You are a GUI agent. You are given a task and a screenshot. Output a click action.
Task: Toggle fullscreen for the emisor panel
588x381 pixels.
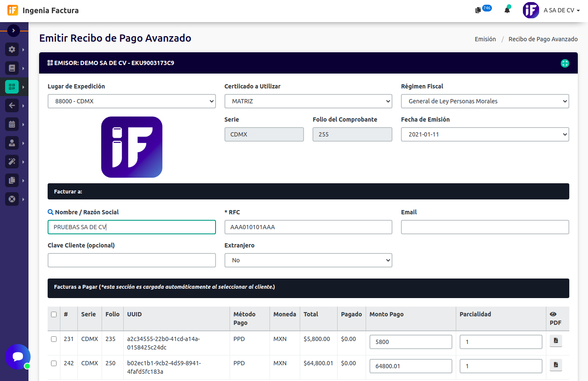[565, 63]
